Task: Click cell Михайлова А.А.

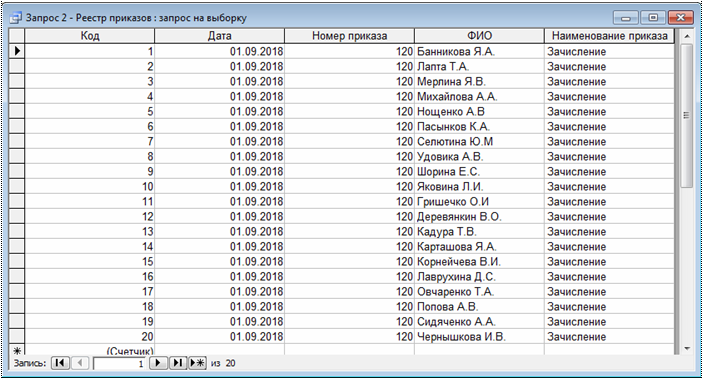Action: coord(479,96)
